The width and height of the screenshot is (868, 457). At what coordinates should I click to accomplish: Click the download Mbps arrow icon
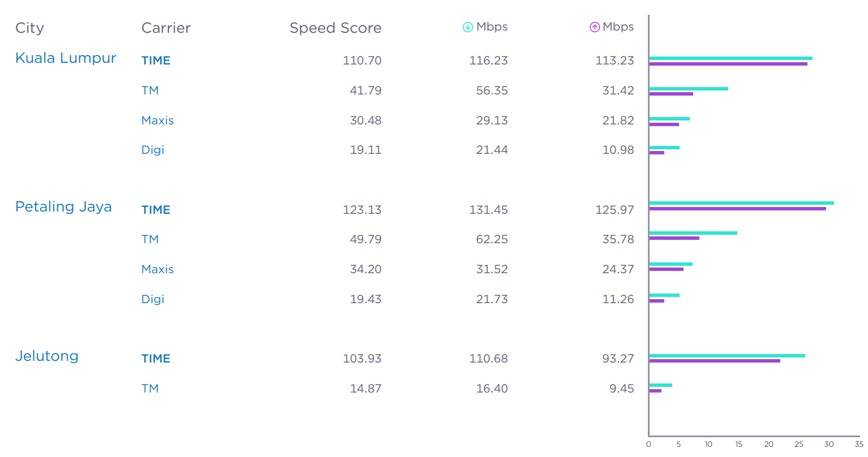click(467, 27)
